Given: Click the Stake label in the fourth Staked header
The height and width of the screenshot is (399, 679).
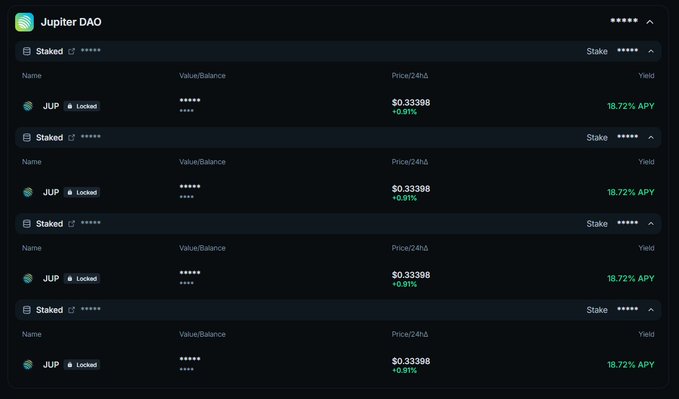Looking at the screenshot, I should pos(597,310).
